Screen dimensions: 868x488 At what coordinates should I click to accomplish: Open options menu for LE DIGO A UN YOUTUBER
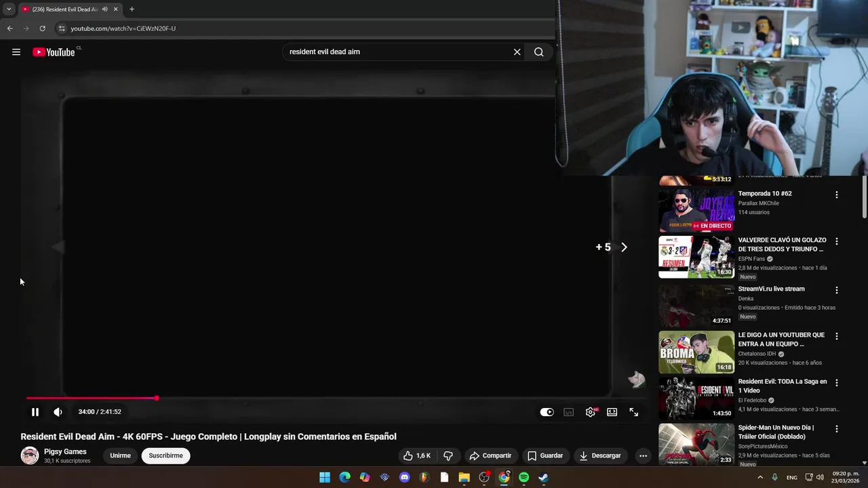pos(836,336)
